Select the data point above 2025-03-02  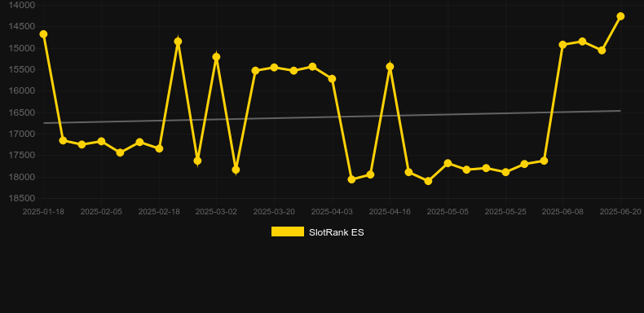217,57
